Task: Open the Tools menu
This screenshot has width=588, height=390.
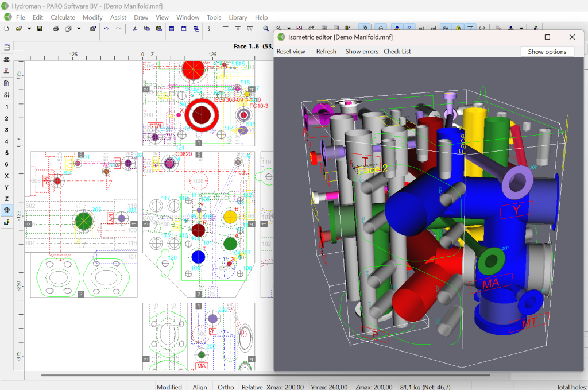Action: (214, 17)
